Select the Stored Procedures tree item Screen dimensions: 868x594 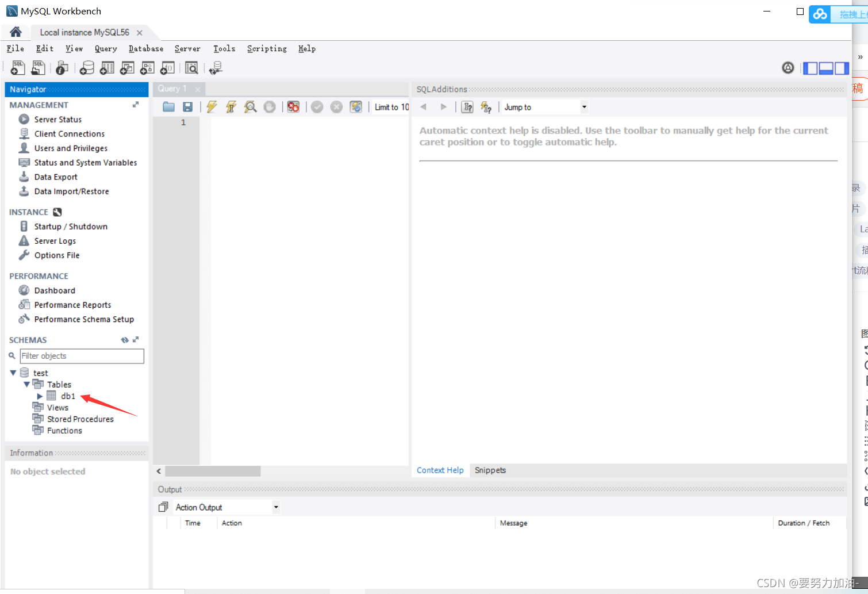tap(80, 419)
